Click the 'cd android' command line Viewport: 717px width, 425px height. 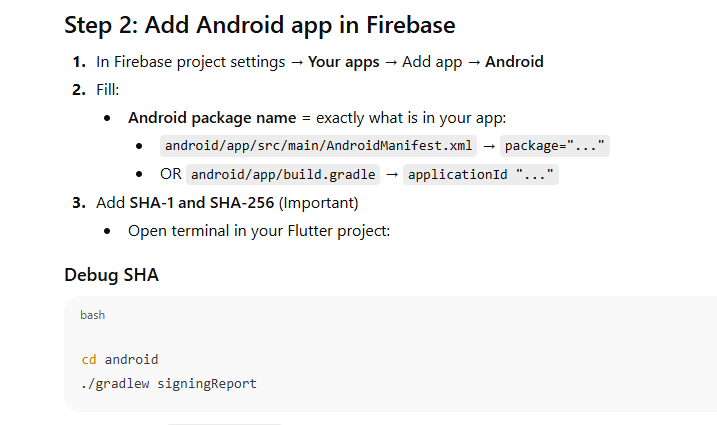119,359
